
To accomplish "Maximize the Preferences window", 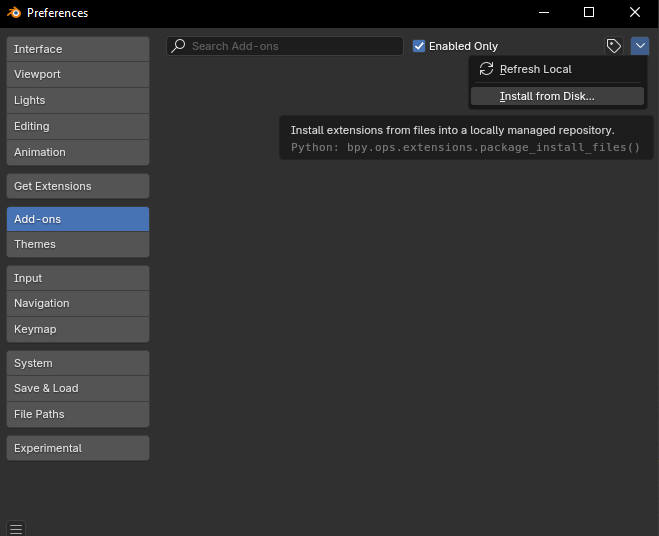I will click(589, 13).
